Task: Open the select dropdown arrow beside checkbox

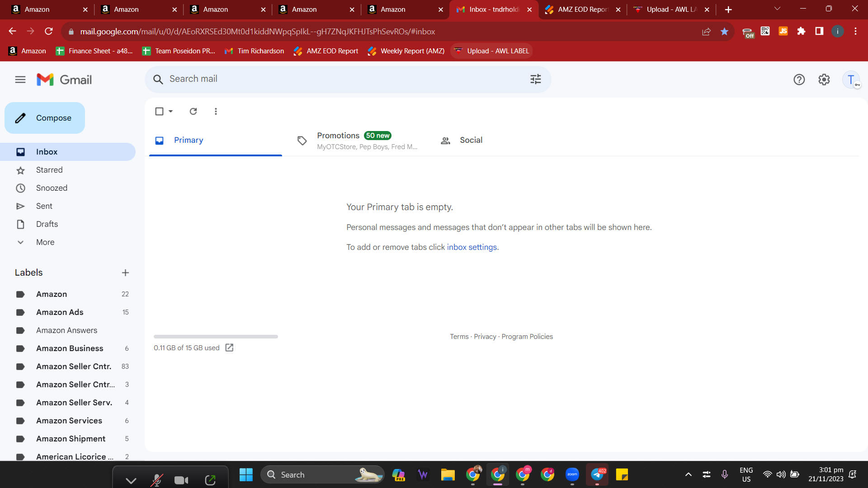Action: pos(171,111)
